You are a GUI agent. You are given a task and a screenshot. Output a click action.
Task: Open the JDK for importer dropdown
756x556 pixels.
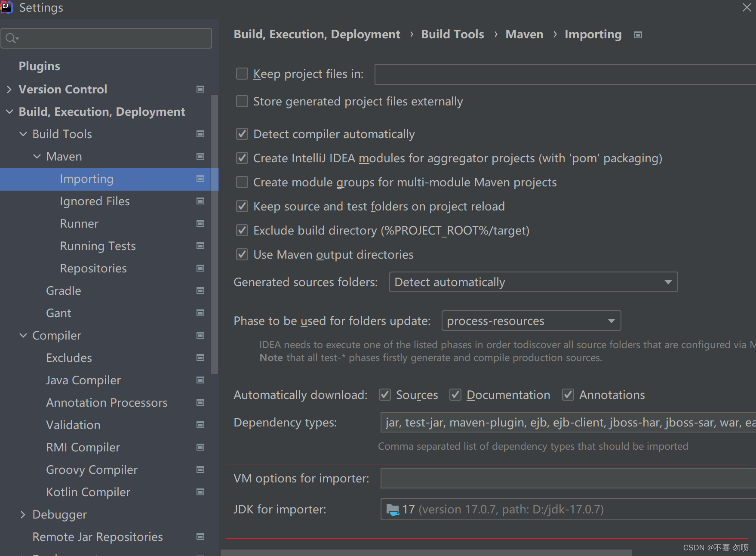(x=568, y=509)
